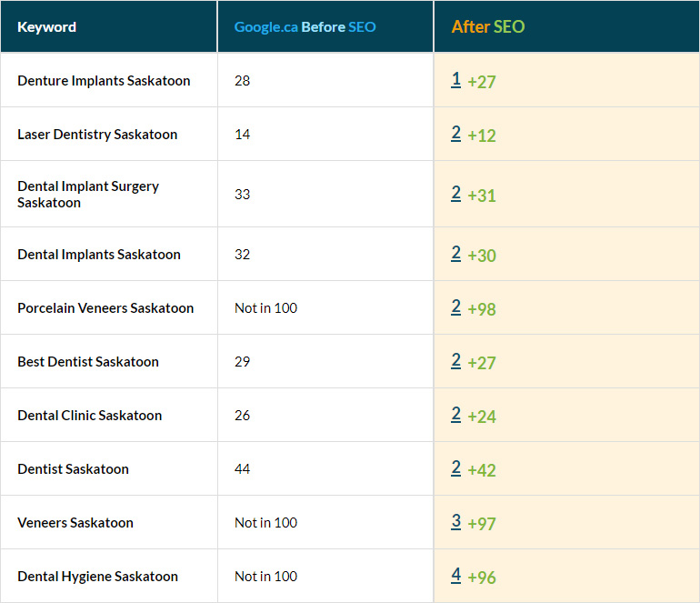Open rank 1 link for Denture Implants Saskatoon

pyautogui.click(x=455, y=80)
